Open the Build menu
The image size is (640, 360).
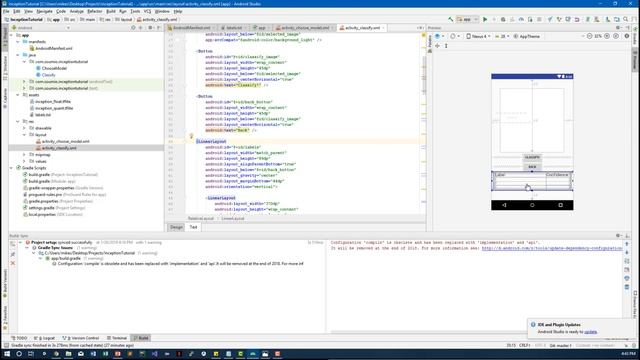[x=111, y=11]
